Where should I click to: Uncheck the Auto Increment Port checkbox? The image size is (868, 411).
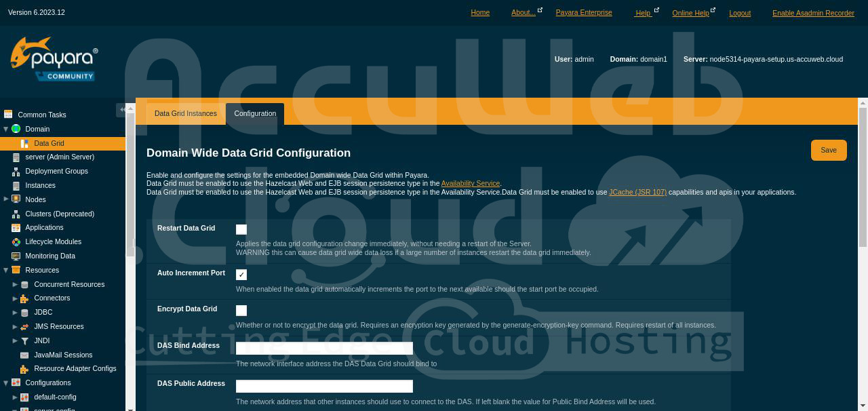pos(241,275)
